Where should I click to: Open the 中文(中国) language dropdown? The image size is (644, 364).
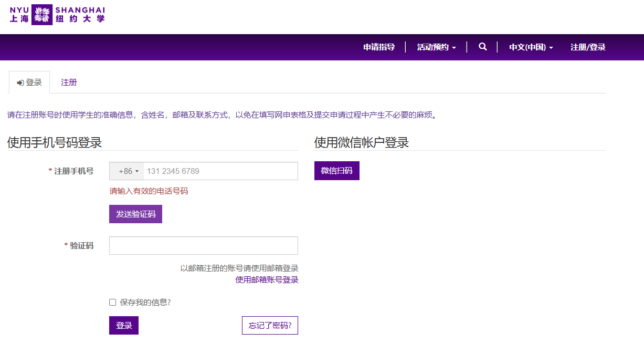coord(531,47)
